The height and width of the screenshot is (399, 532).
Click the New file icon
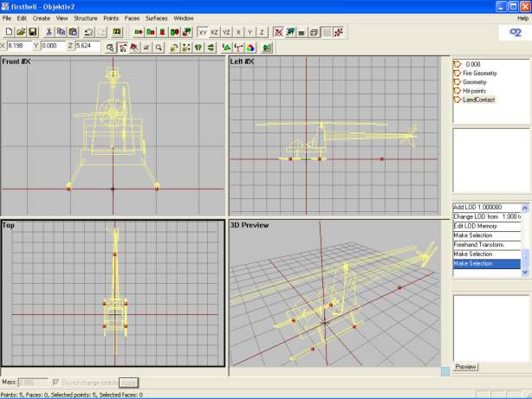coord(8,32)
